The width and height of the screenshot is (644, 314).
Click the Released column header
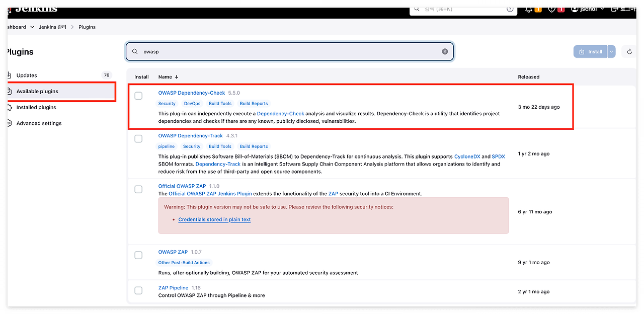529,77
